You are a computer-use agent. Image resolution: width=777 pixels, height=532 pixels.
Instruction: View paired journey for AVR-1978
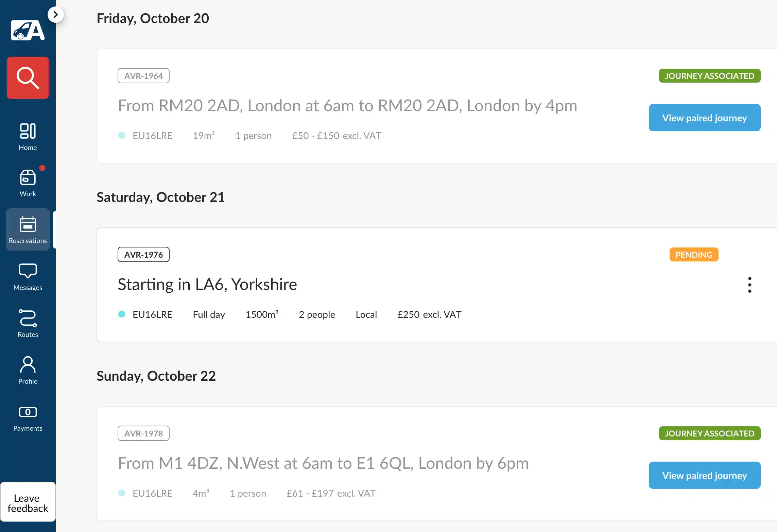point(704,475)
